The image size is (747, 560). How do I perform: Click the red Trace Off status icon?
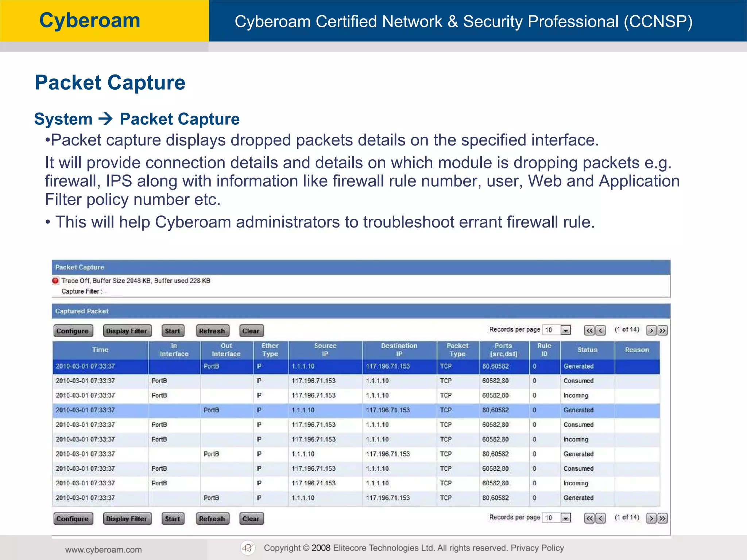tap(55, 281)
